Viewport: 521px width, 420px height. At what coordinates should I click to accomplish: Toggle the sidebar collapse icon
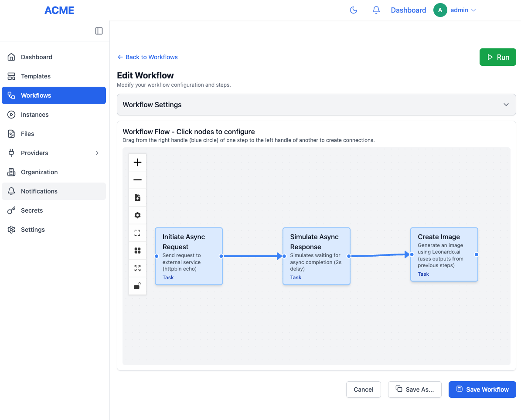pyautogui.click(x=99, y=31)
